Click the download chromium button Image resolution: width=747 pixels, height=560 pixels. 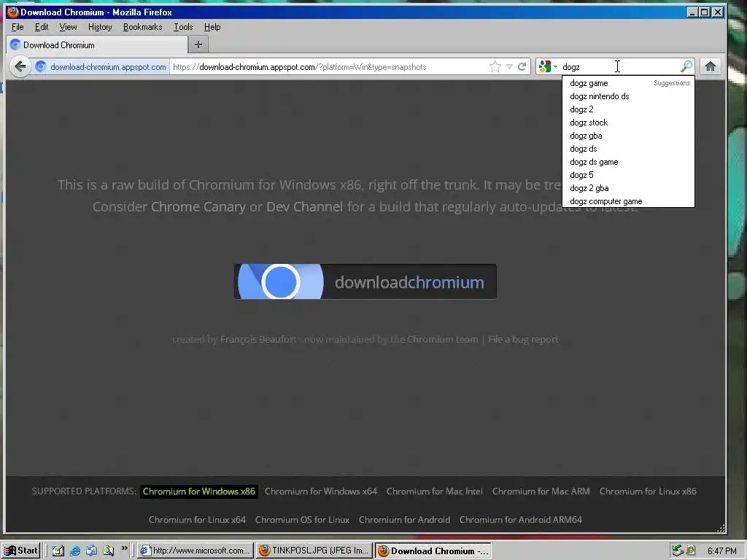pyautogui.click(x=365, y=281)
